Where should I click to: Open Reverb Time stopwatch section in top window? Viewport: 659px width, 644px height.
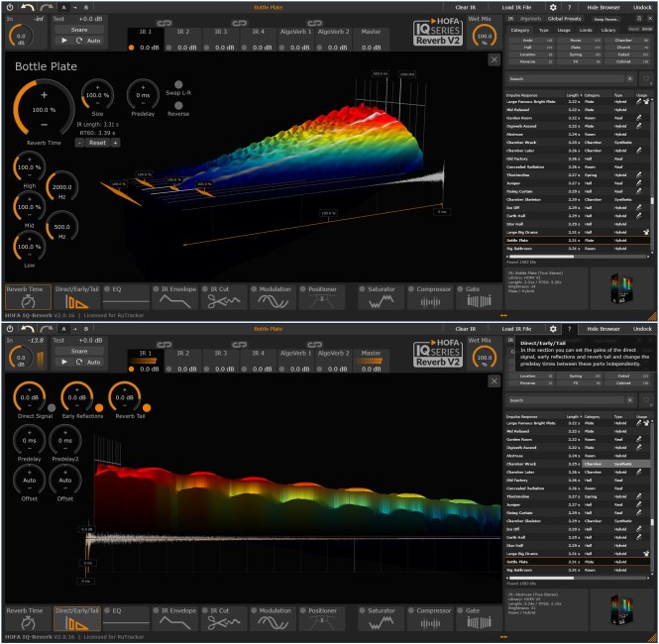coord(28,297)
